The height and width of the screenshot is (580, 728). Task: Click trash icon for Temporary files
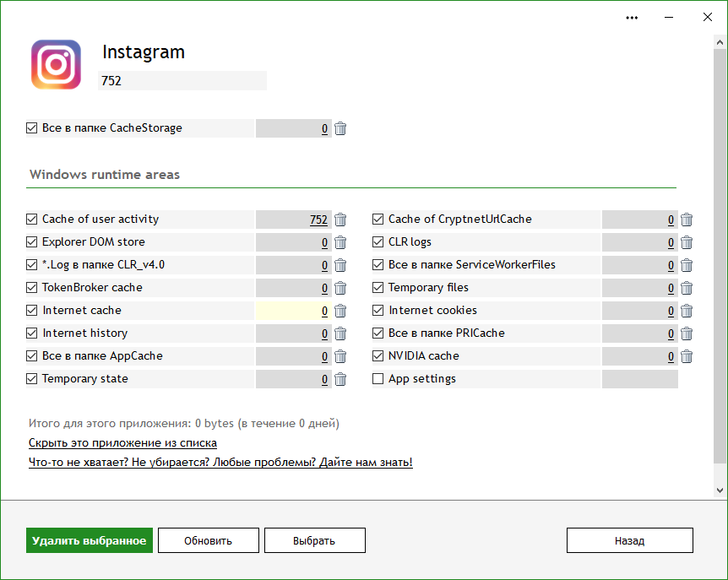[x=687, y=288]
